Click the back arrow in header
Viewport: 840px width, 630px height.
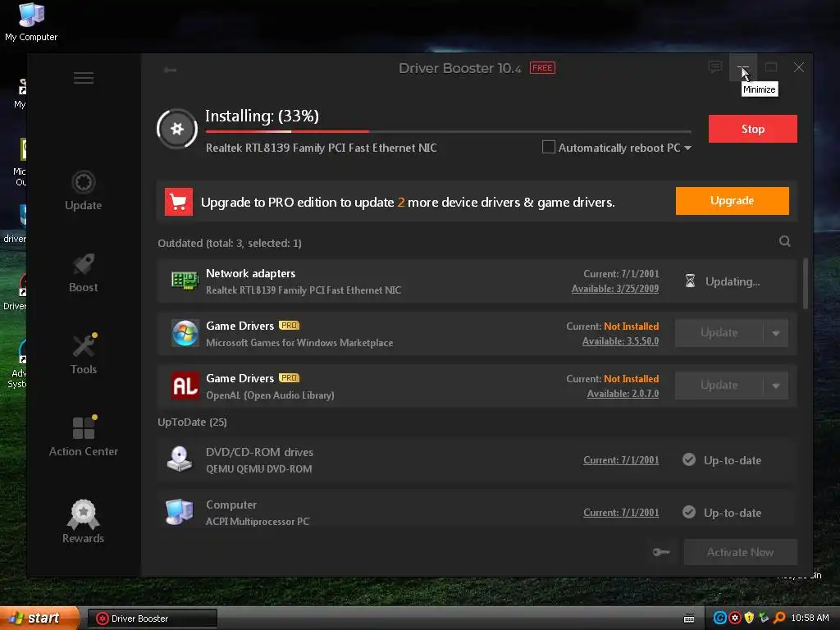(171, 70)
